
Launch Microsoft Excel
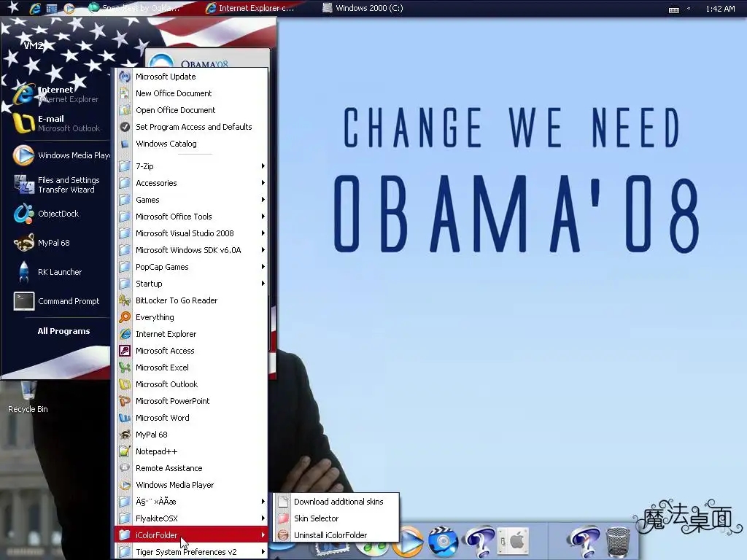coord(192,367)
